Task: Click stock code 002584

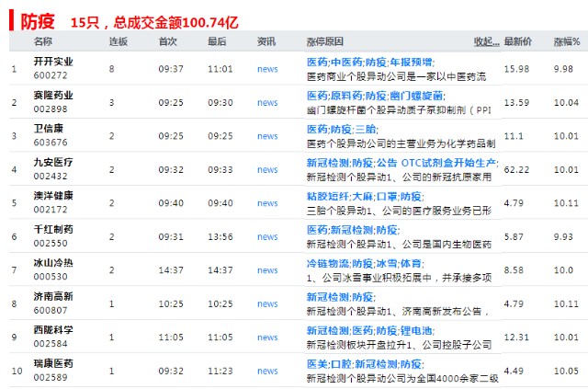Action: (x=51, y=344)
